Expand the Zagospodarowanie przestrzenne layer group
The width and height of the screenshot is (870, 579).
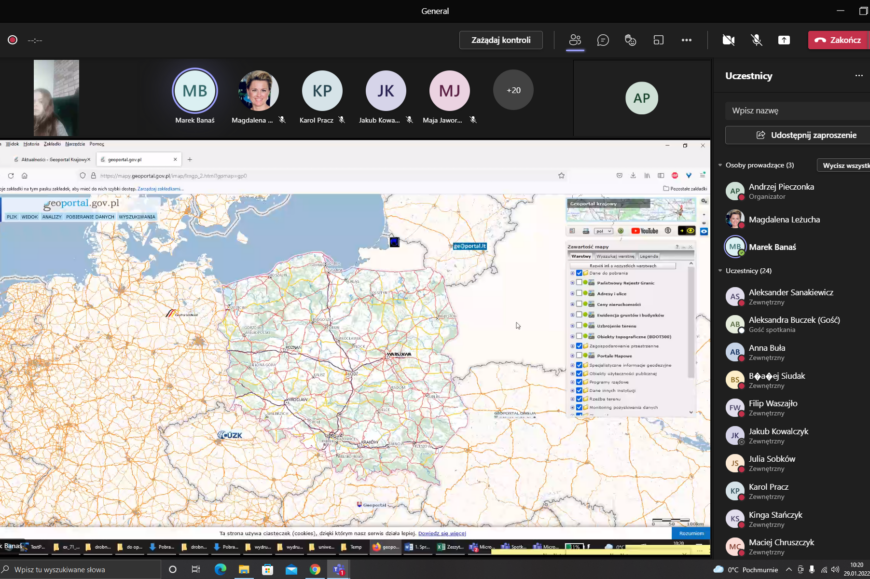pos(573,346)
